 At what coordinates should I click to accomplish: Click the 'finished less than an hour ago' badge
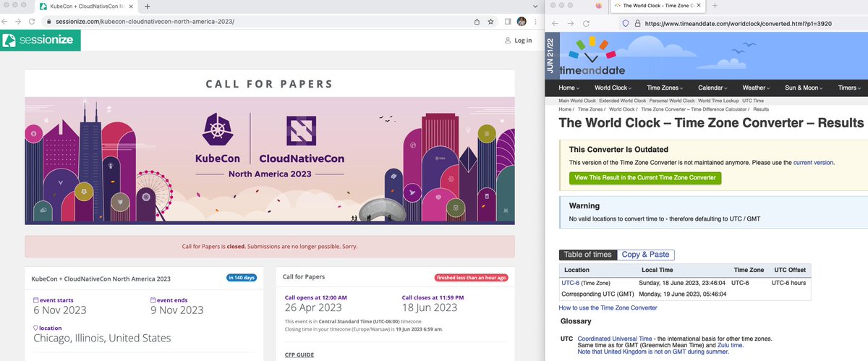tap(472, 277)
